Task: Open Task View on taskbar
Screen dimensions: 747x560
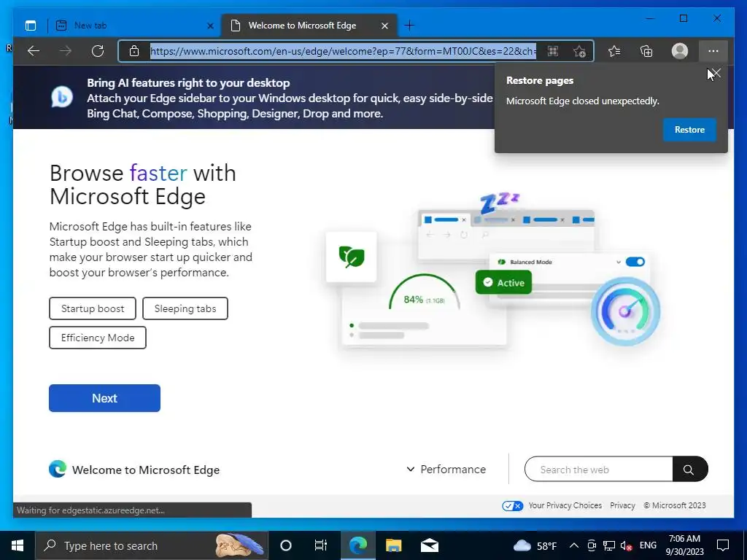Action: pos(321,545)
